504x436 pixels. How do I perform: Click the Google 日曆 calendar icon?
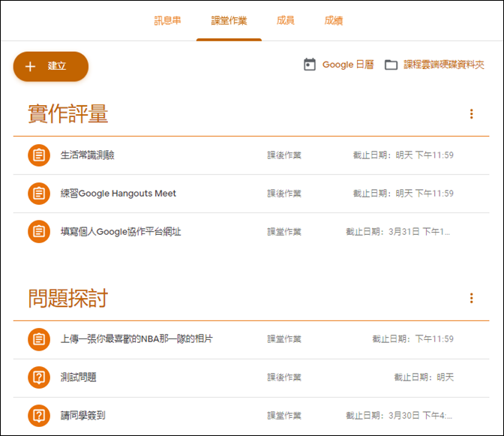[x=310, y=65]
